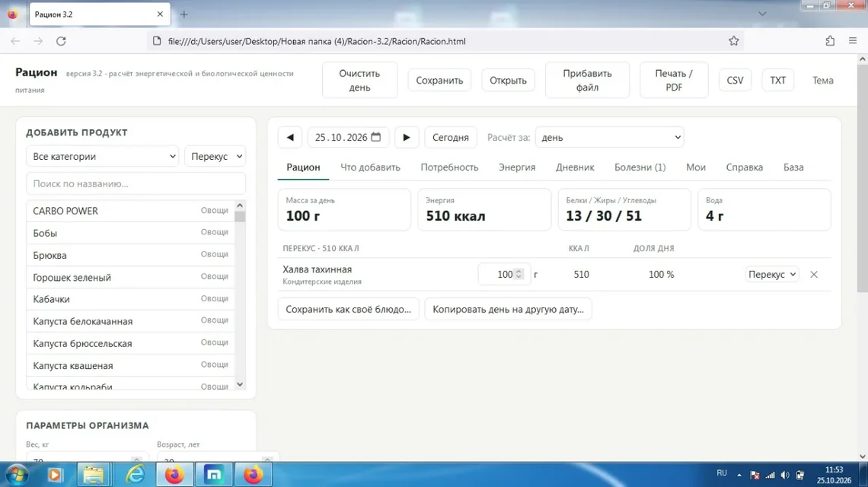Click the RU language indicator
The image size is (868, 487).
coord(722,473)
